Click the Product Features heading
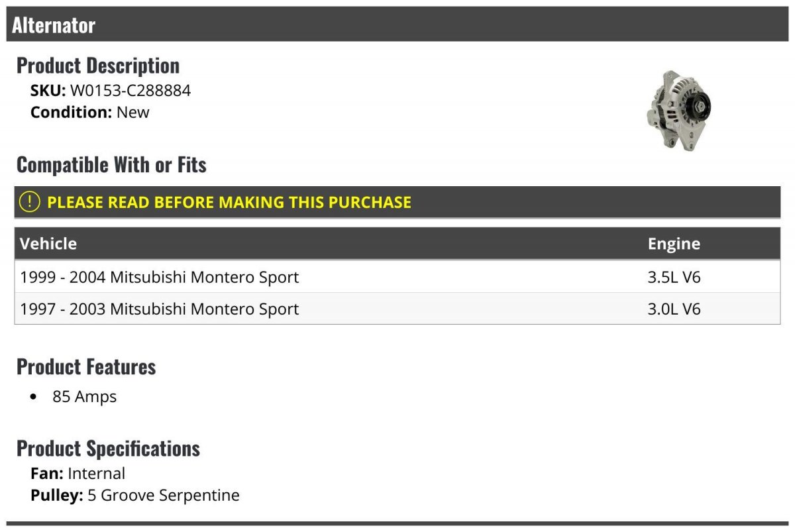The image size is (795, 532). pos(86,366)
